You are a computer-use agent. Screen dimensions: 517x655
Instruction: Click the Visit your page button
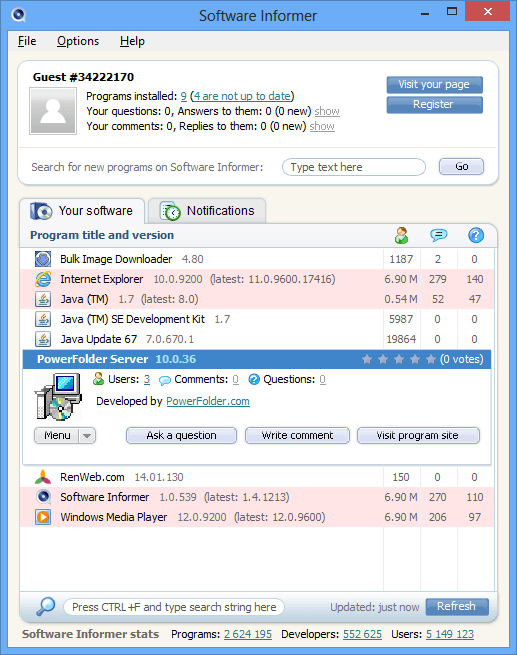(x=434, y=85)
